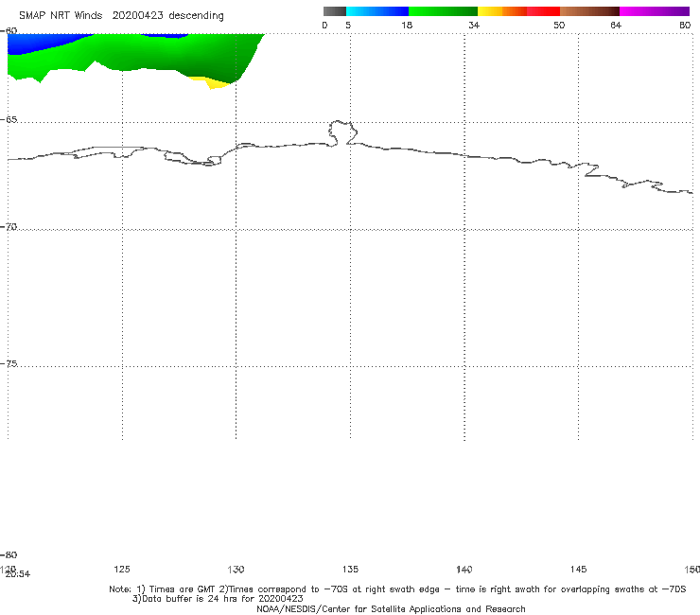
Task: Click the yellow high-wind patch near 129E
Action: point(212,83)
